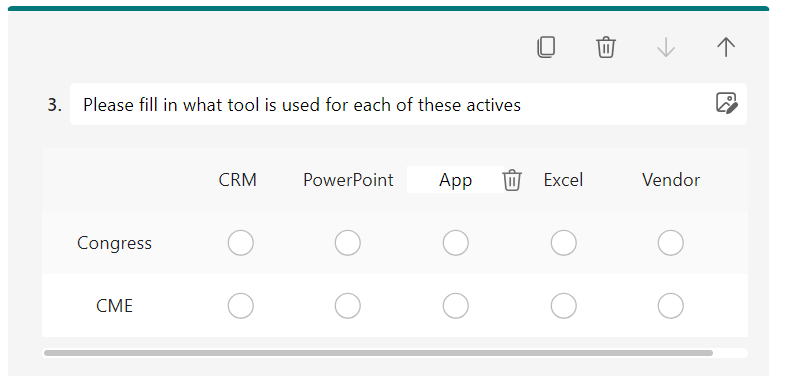Choose Excel for the CME row
797x376 pixels.
(x=563, y=306)
